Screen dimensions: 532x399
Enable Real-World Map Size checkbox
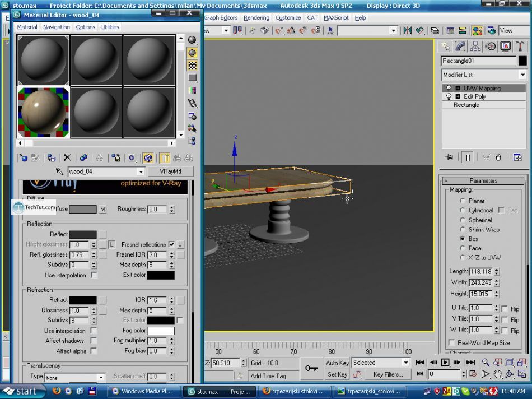coord(451,342)
